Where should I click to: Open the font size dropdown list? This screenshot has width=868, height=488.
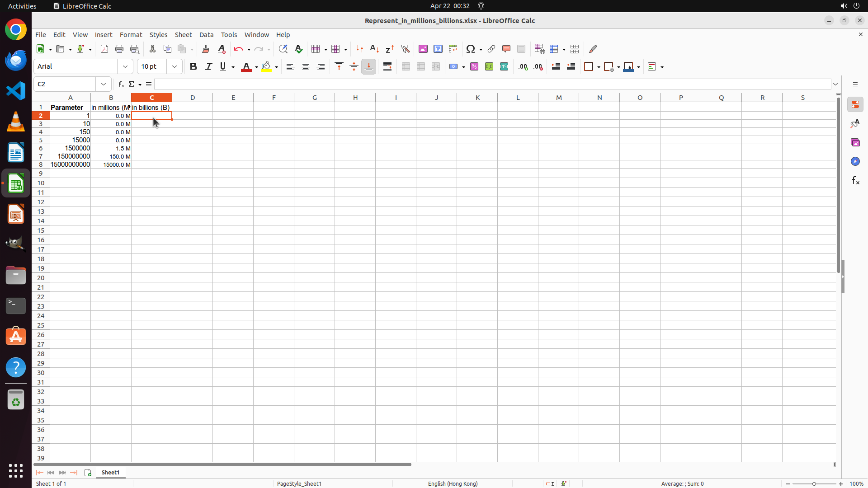175,66
